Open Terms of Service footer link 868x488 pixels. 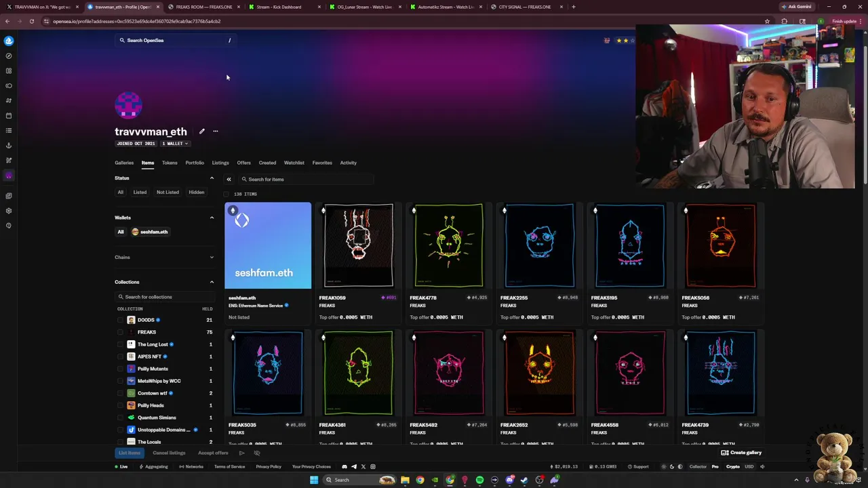[229, 466]
